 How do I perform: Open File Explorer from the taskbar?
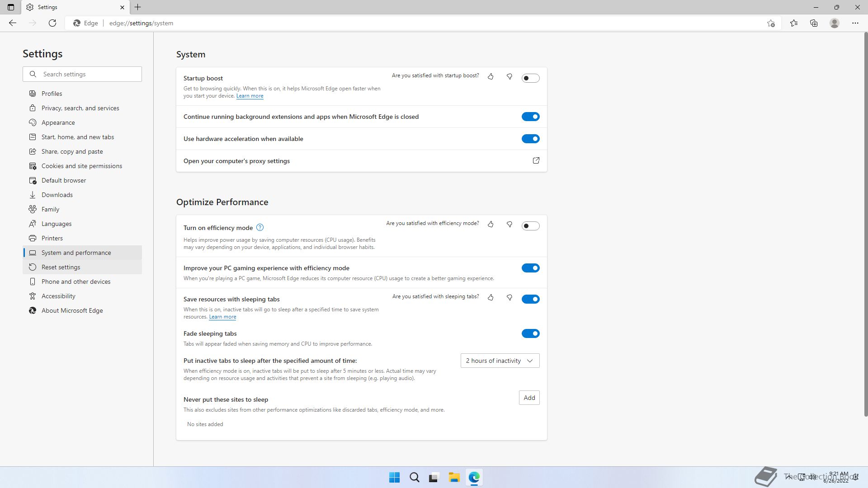click(x=454, y=478)
